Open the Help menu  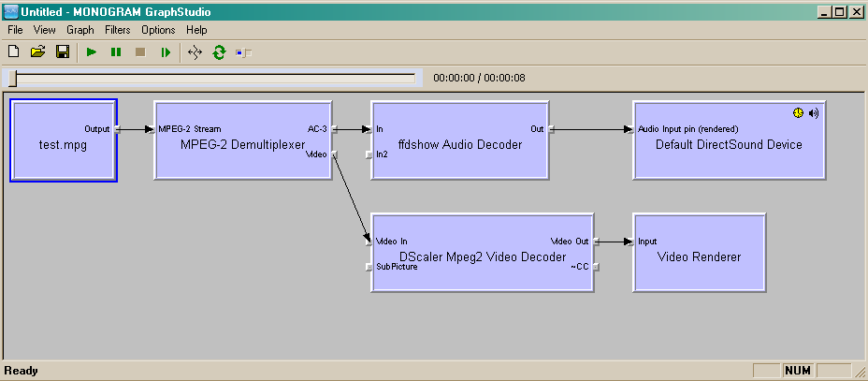196,30
